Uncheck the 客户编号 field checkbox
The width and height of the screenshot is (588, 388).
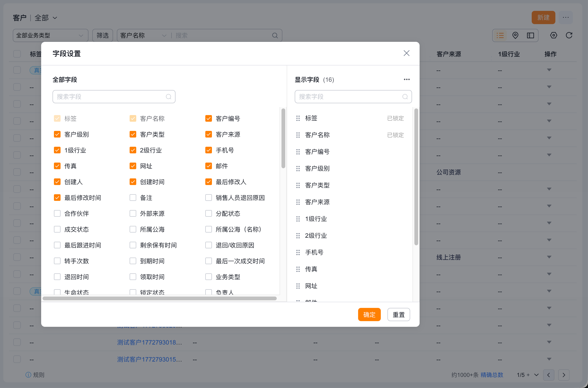coord(209,119)
